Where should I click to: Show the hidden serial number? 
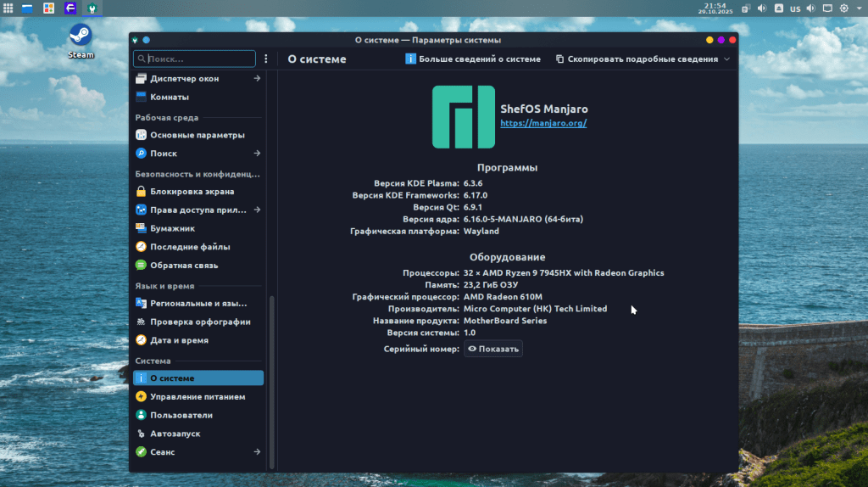[x=493, y=349]
